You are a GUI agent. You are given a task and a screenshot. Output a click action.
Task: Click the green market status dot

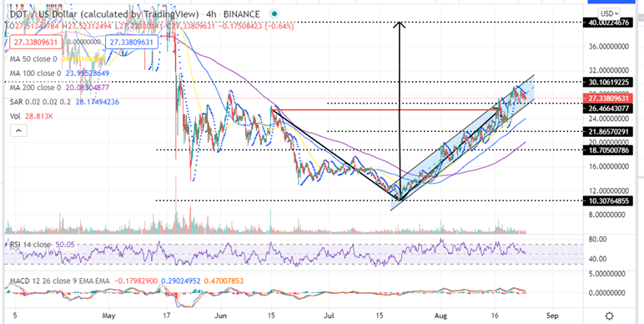coord(274,14)
